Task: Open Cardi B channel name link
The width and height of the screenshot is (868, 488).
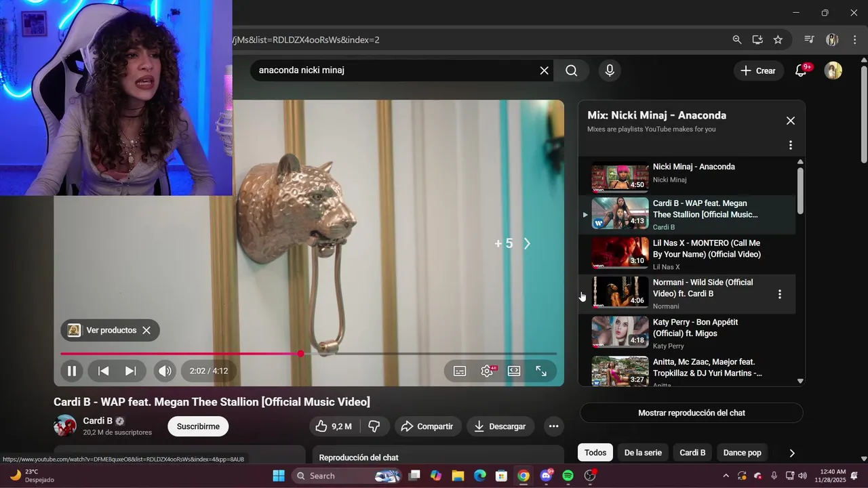Action: tap(98, 421)
